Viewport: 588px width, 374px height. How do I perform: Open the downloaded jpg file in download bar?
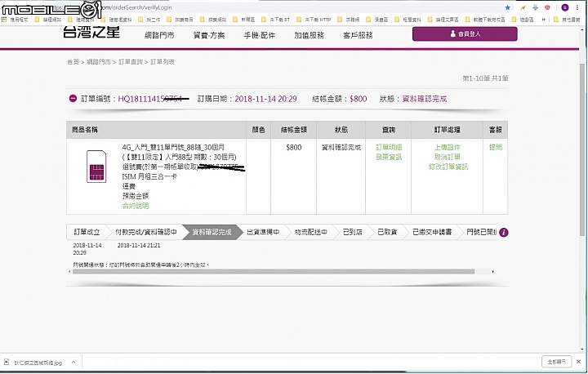click(33, 363)
